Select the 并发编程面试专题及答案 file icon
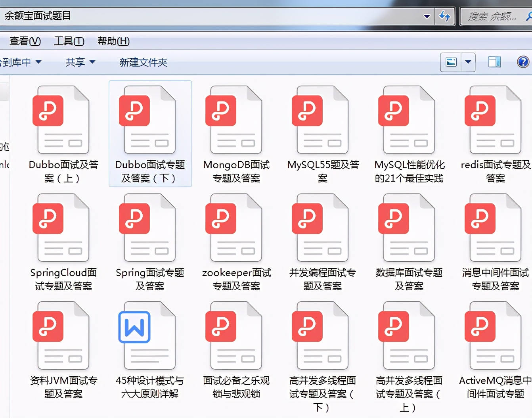Viewport: 532px width, 418px height. (x=320, y=228)
